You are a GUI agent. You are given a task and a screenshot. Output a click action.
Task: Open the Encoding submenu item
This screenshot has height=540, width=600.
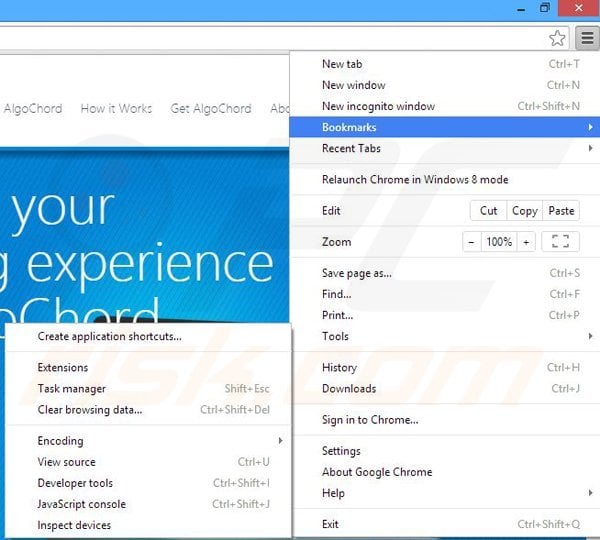click(148, 440)
